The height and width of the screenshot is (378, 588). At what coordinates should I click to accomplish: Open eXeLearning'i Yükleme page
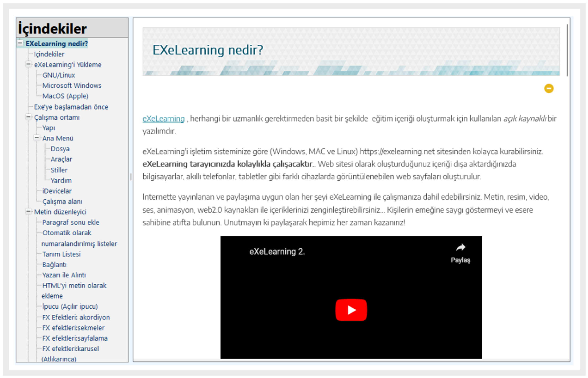pyautogui.click(x=68, y=64)
